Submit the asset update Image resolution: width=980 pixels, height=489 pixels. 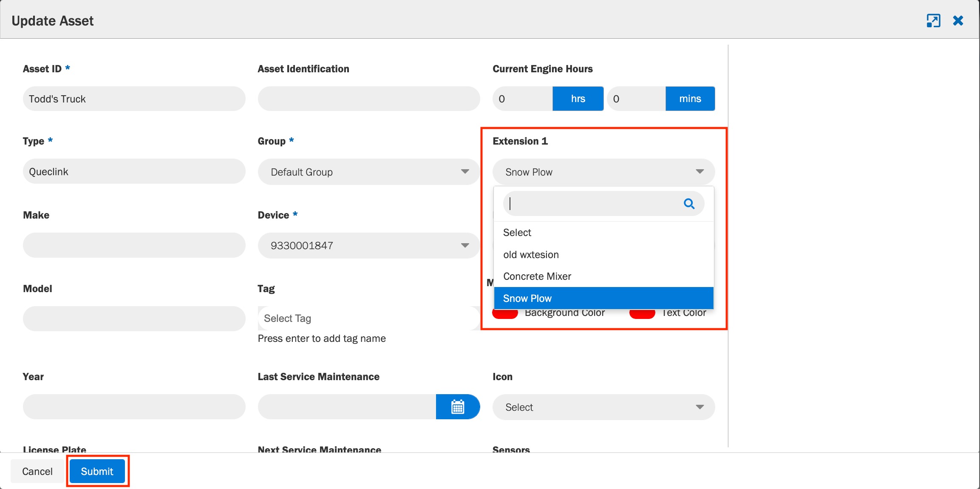tap(97, 471)
